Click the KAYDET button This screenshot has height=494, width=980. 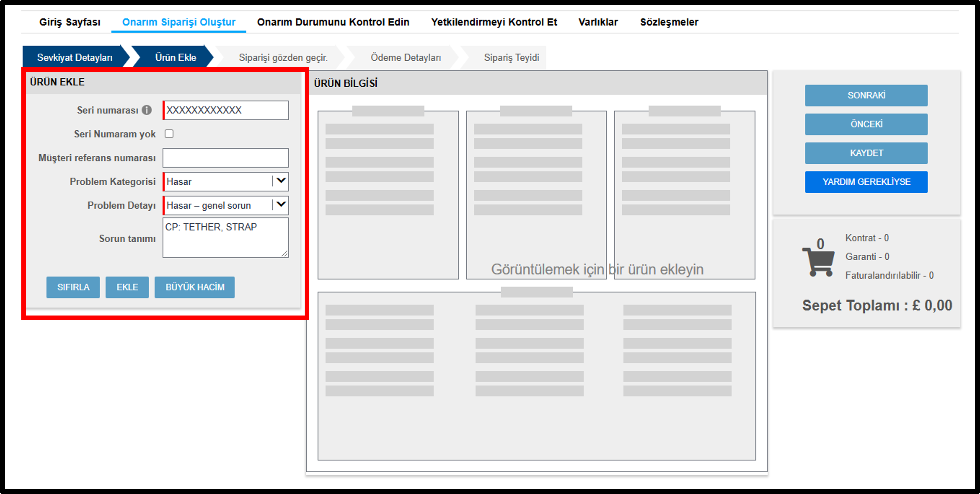[866, 153]
